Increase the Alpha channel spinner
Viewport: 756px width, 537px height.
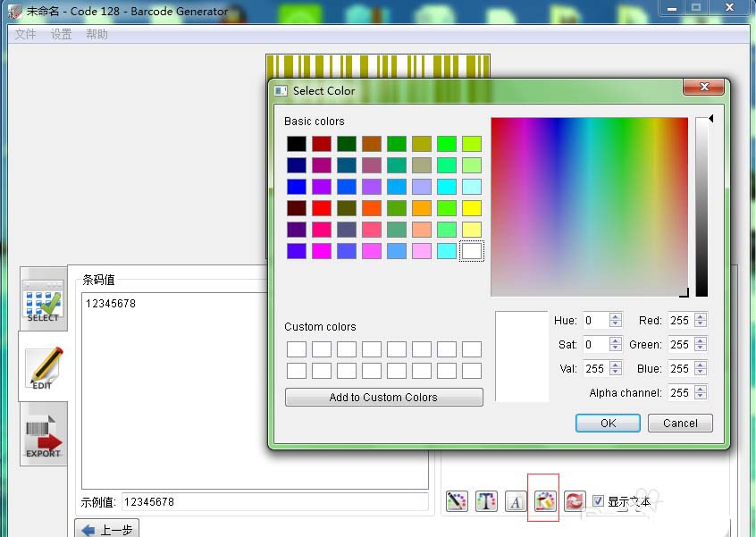tap(701, 389)
